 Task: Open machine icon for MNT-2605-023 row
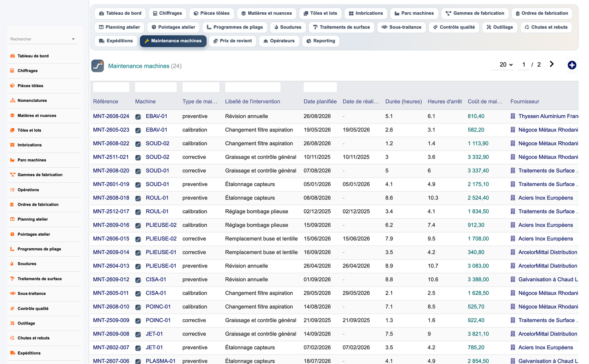click(138, 130)
